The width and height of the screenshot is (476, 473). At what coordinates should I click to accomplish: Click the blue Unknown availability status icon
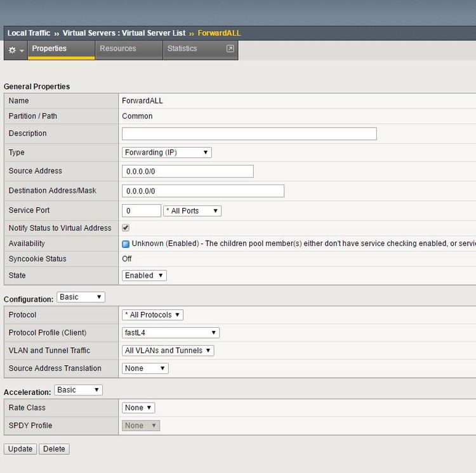coord(126,244)
